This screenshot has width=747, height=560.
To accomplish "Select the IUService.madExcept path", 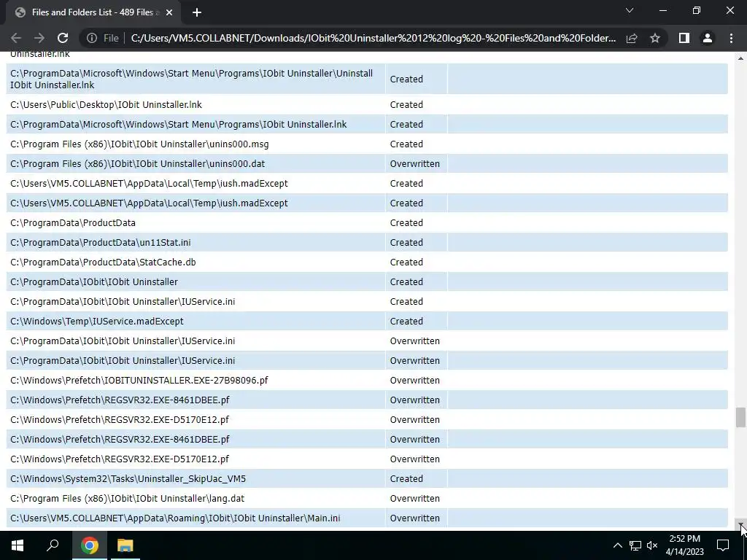I will (x=97, y=322).
